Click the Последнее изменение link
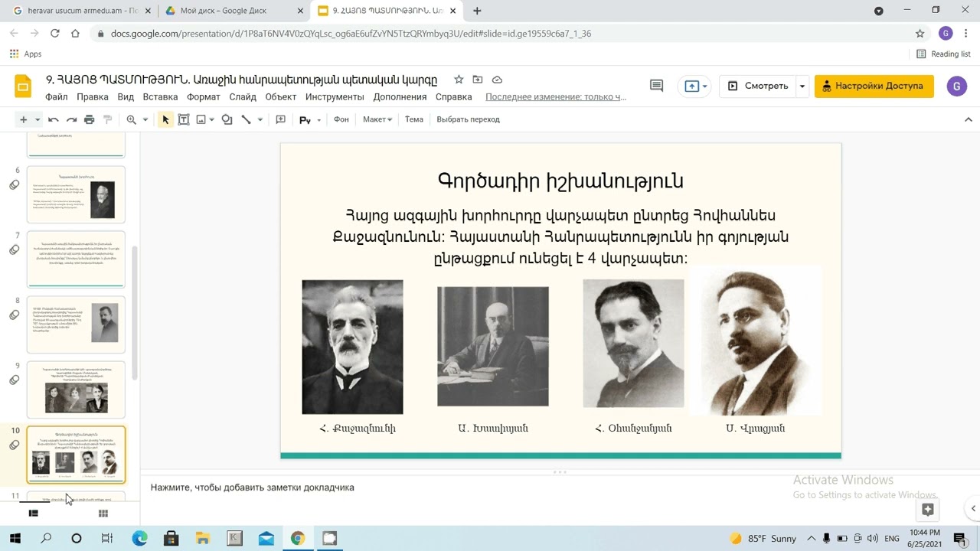This screenshot has width=980, height=551. tap(555, 97)
